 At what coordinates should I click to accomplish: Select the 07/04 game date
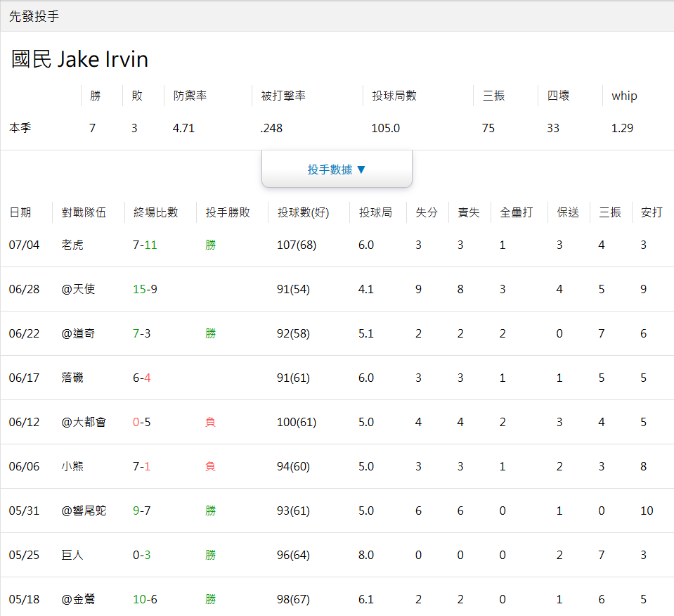(x=24, y=245)
